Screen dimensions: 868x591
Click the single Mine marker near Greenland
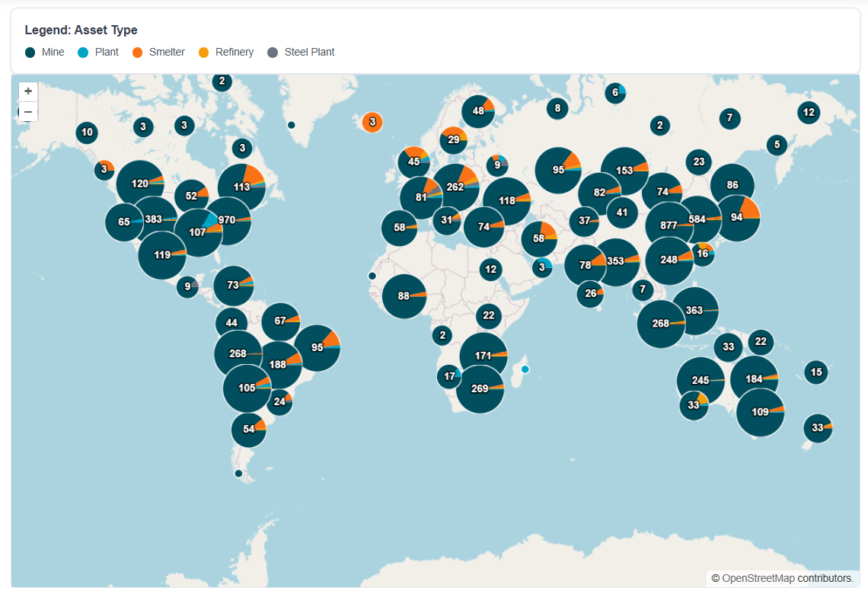pyautogui.click(x=291, y=125)
